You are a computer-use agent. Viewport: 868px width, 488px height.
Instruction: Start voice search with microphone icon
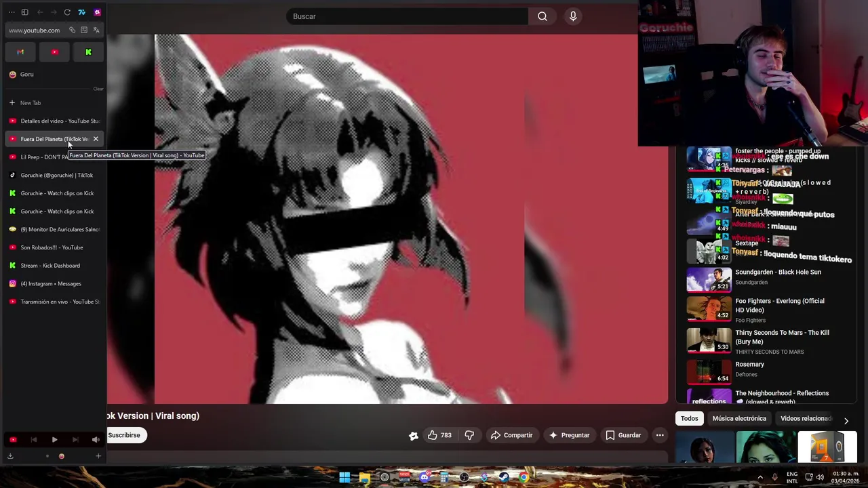[573, 16]
